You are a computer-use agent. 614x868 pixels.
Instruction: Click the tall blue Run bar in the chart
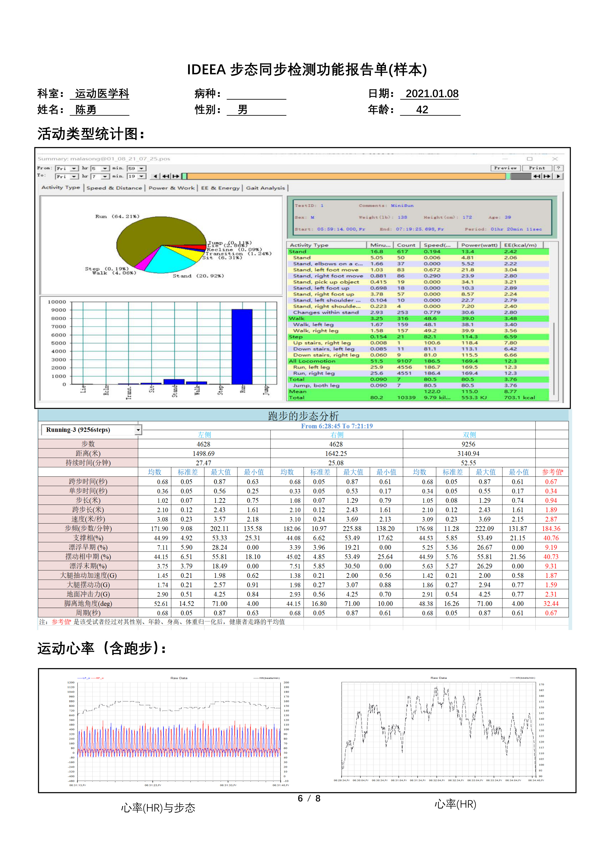click(x=242, y=347)
